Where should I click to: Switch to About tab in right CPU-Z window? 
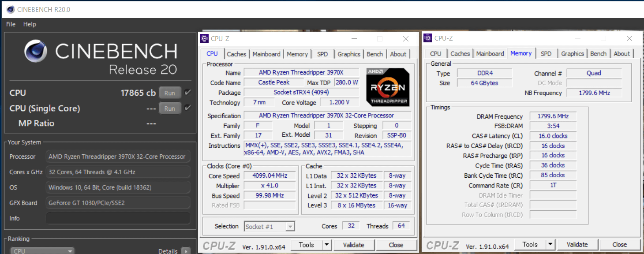[x=622, y=54]
